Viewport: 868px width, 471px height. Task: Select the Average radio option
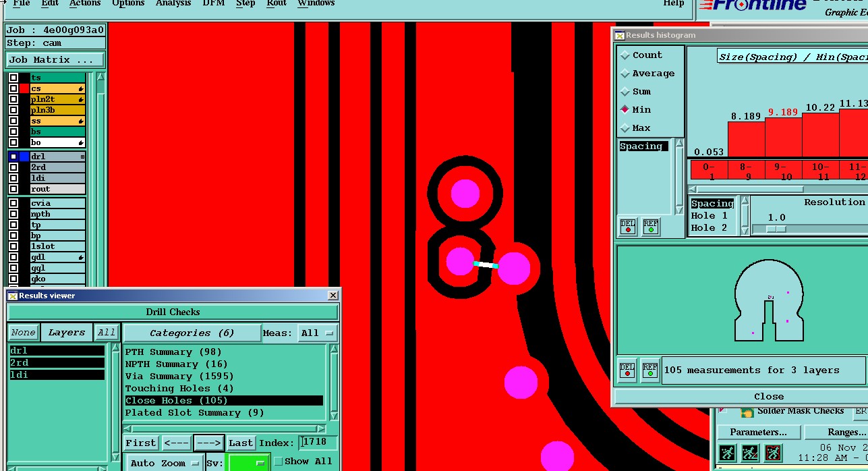(x=625, y=74)
